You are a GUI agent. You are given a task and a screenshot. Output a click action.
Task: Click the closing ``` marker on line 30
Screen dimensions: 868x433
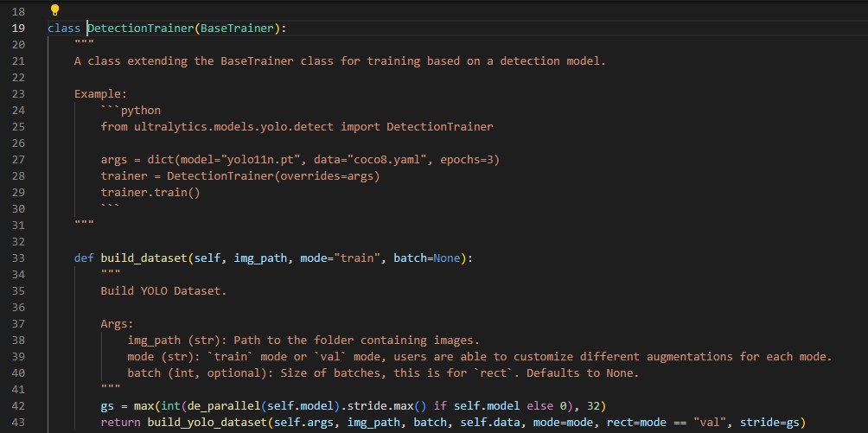[111, 207]
